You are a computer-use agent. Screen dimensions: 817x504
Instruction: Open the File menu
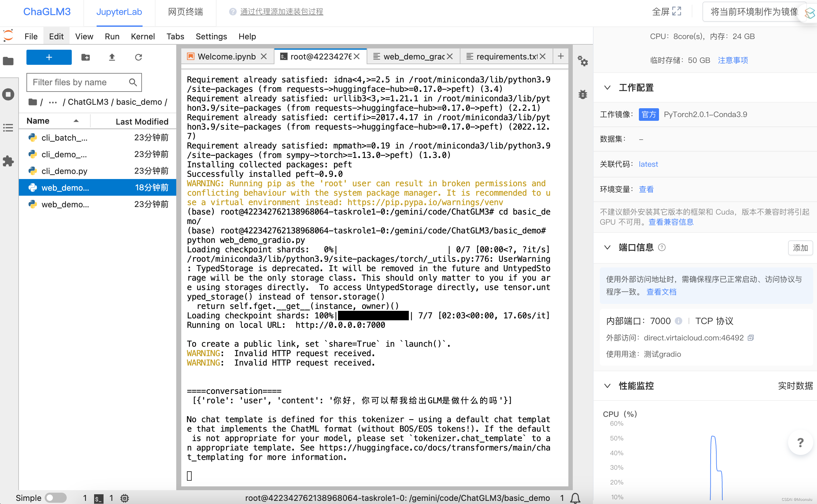click(x=31, y=36)
